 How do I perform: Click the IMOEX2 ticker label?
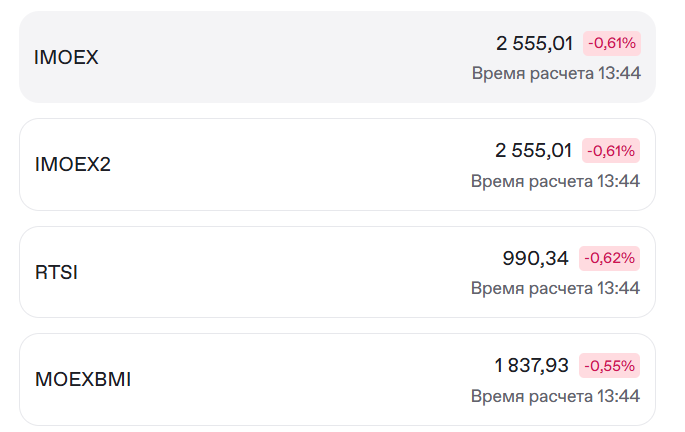click(x=72, y=164)
